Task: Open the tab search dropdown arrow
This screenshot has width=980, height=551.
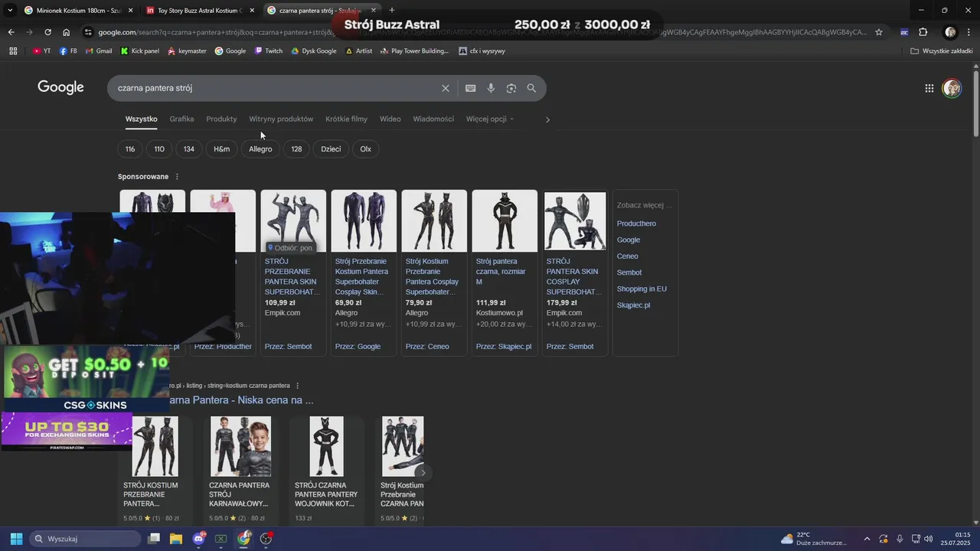Action: 10,10
